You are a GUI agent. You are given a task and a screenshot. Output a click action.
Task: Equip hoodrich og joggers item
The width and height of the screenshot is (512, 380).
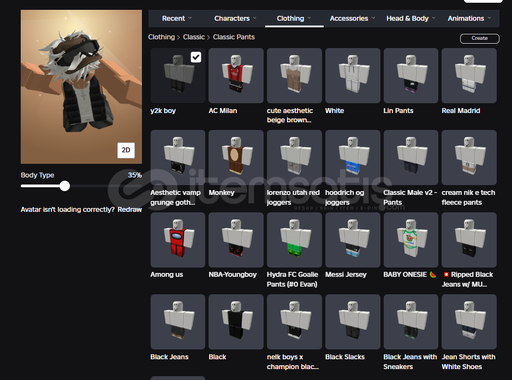pyautogui.click(x=353, y=157)
